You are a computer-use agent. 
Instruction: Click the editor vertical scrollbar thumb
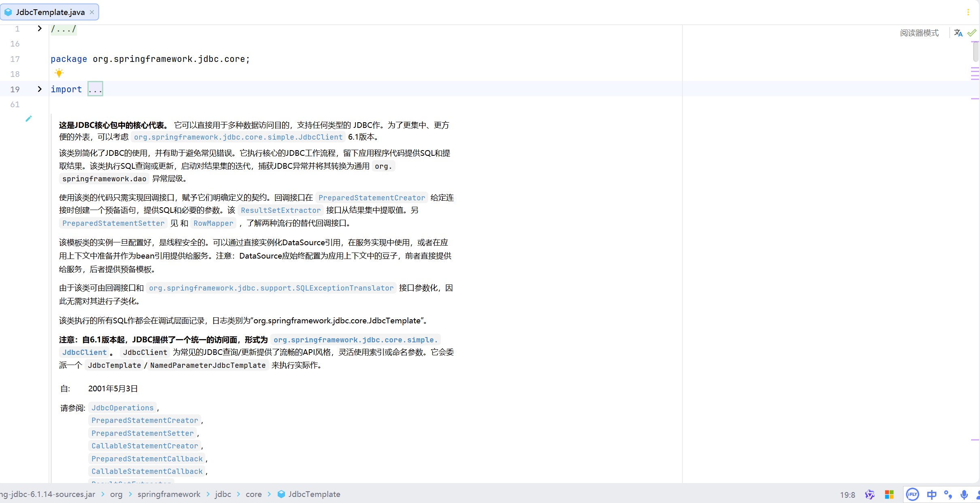coord(976,51)
